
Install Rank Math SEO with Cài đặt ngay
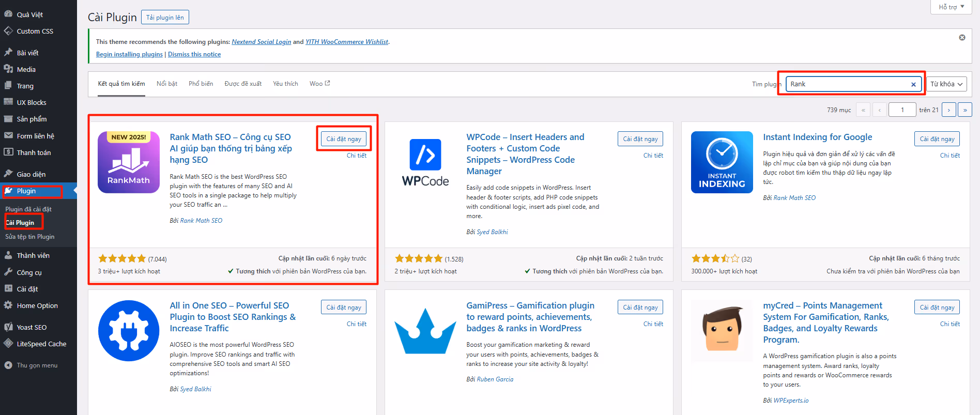[x=344, y=139]
